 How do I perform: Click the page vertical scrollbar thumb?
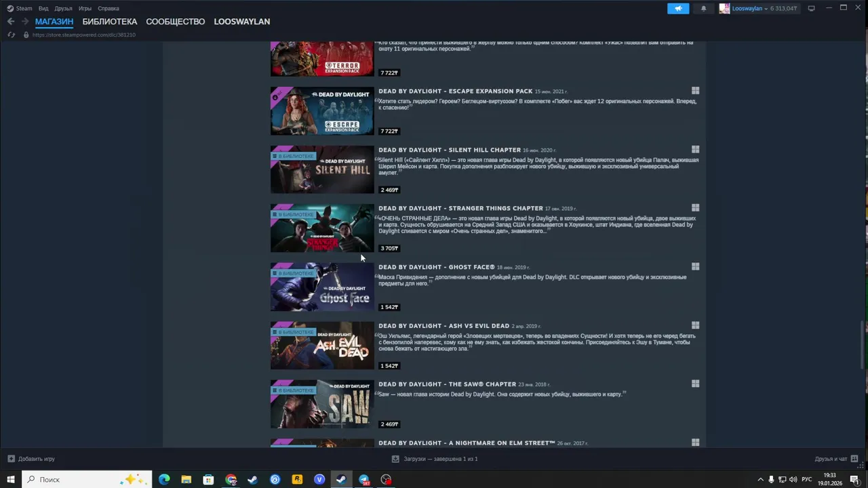[x=863, y=345]
